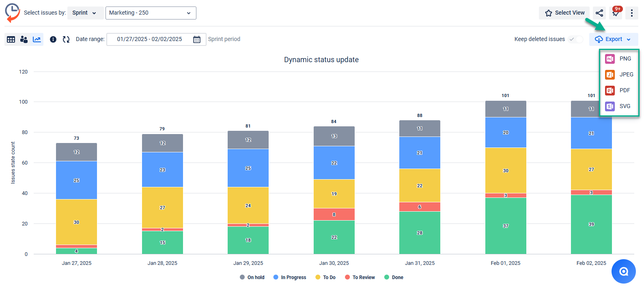This screenshot has height=286, width=644.
Task: Open the Sprint selector dropdown
Action: (84, 13)
